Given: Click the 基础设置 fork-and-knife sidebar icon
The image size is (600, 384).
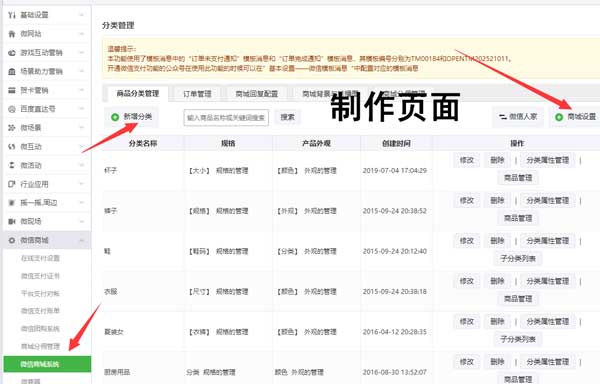Looking at the screenshot, I should click(x=12, y=15).
